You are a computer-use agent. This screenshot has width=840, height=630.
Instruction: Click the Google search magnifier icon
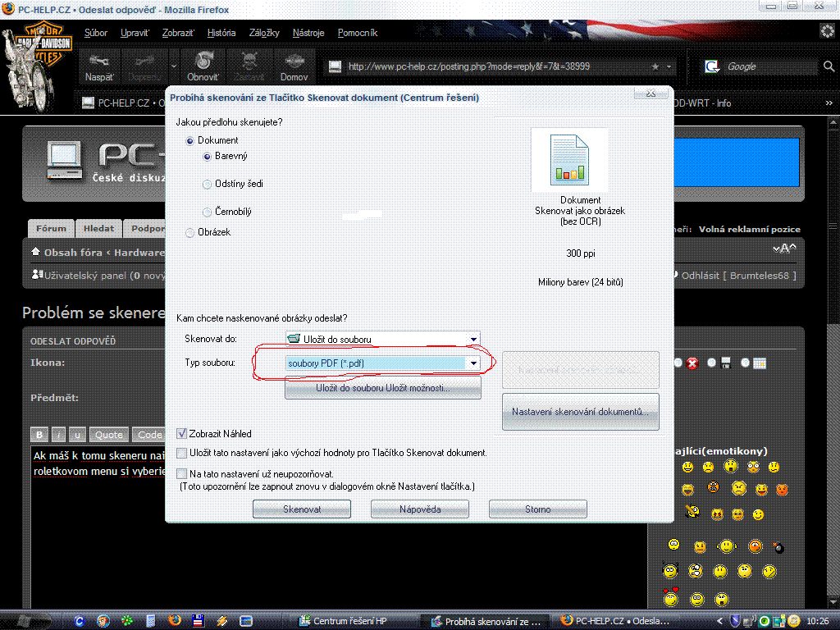[829, 66]
